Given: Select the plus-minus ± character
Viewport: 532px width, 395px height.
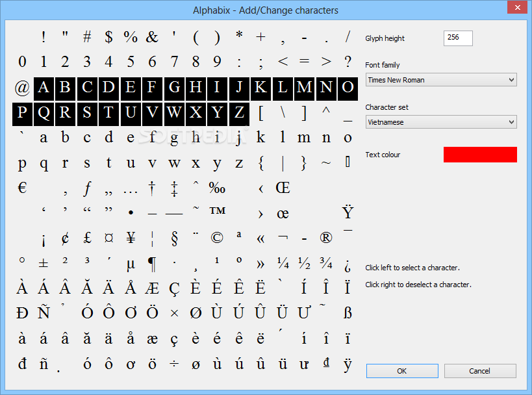Looking at the screenshot, I should tap(44, 263).
